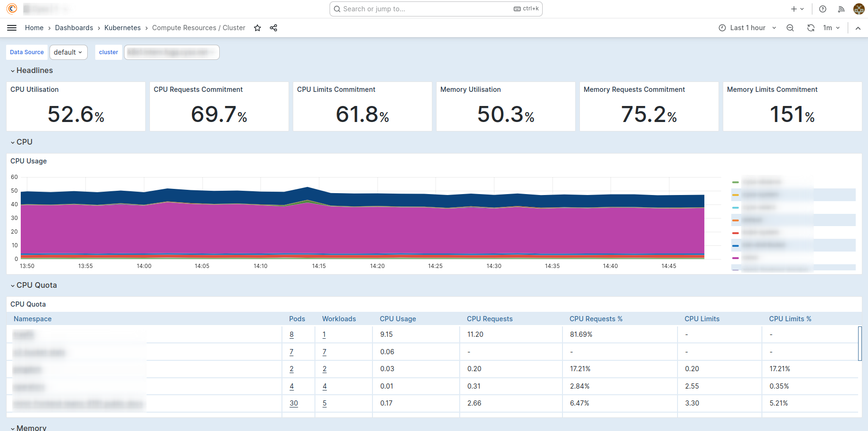Viewport: 868px width, 431px height.
Task: Open the news feed icon
Action: tap(841, 9)
